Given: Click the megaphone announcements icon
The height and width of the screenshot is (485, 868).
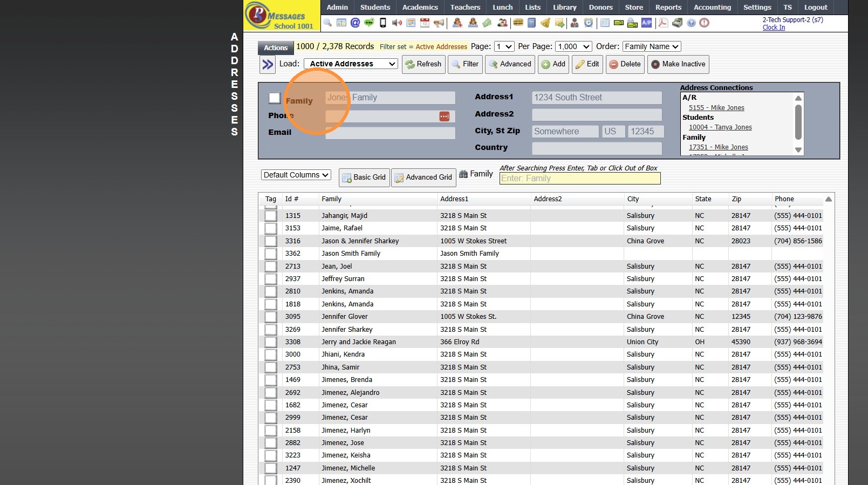Looking at the screenshot, I should [x=439, y=23].
